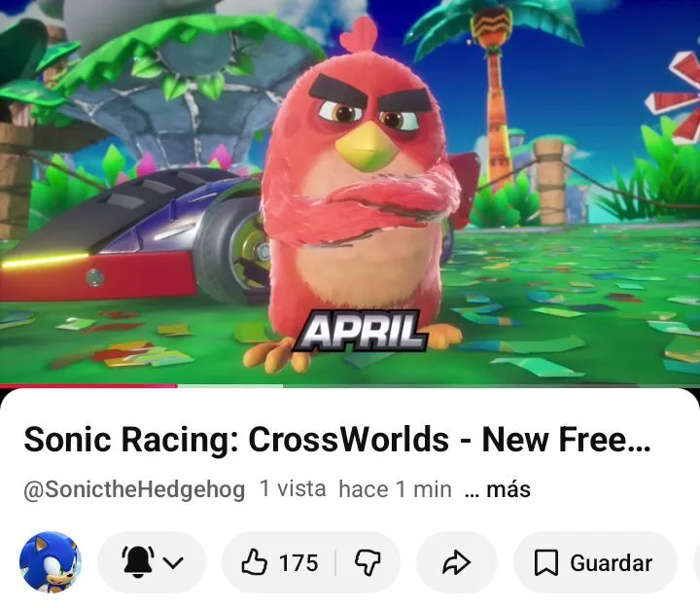
Task: Click the thumbs down dislike icon
Action: click(x=367, y=562)
